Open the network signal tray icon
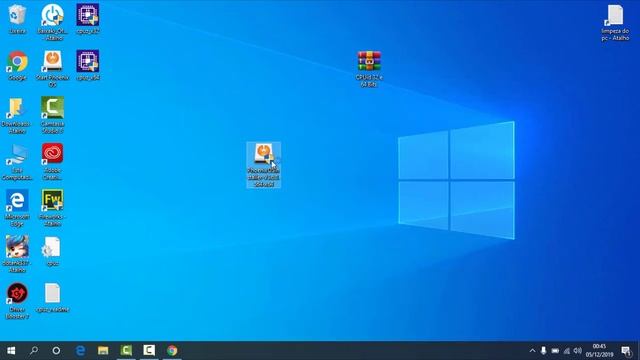The width and height of the screenshot is (640, 360). pyautogui.click(x=567, y=351)
